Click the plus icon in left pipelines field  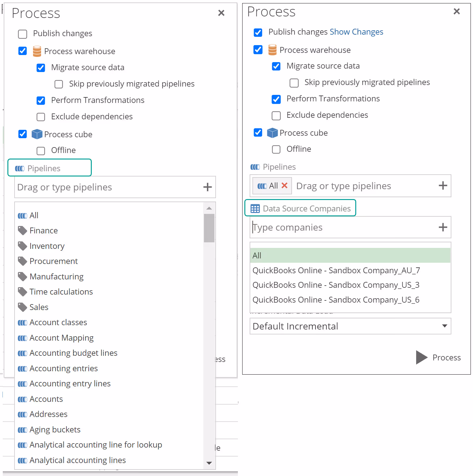pyautogui.click(x=207, y=187)
